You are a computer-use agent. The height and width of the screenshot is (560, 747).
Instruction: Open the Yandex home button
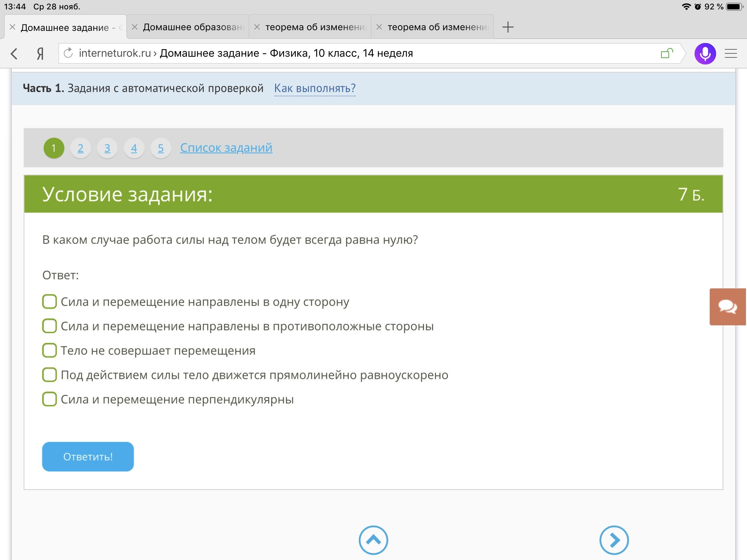pyautogui.click(x=40, y=53)
